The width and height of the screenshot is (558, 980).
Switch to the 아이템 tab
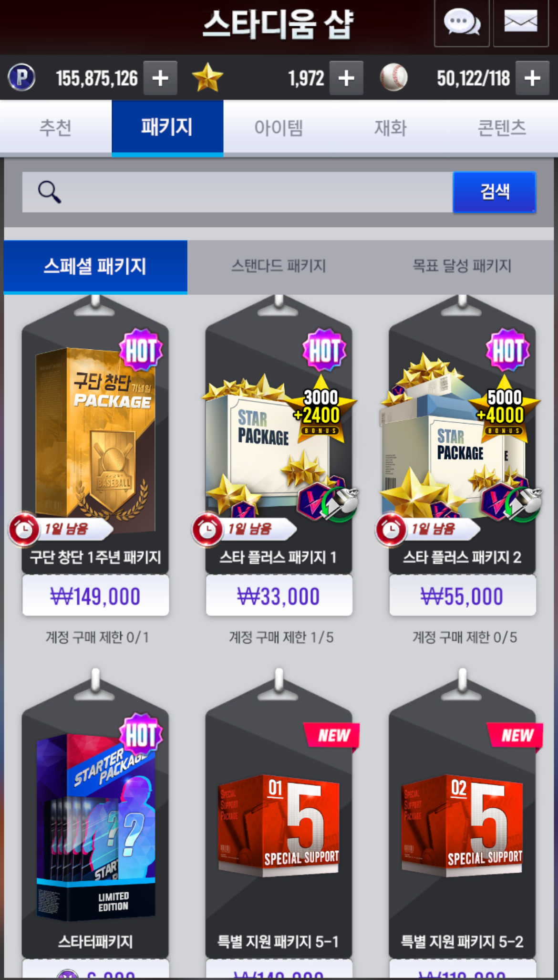279,127
